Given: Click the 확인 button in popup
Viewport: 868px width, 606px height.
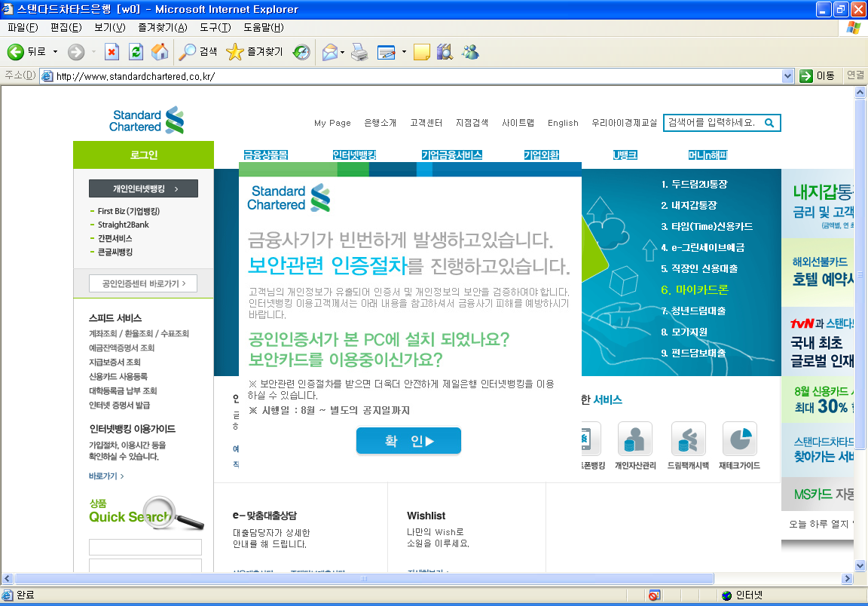Looking at the screenshot, I should pyautogui.click(x=408, y=440).
